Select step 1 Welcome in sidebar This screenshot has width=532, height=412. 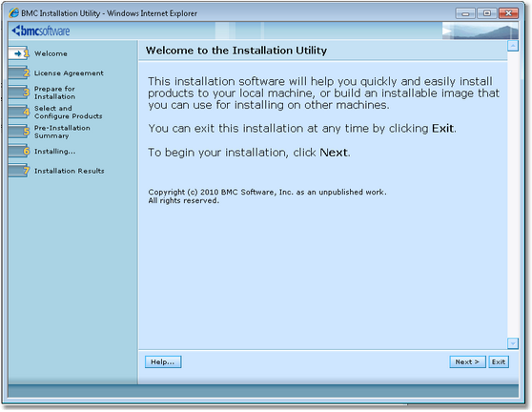click(51, 53)
